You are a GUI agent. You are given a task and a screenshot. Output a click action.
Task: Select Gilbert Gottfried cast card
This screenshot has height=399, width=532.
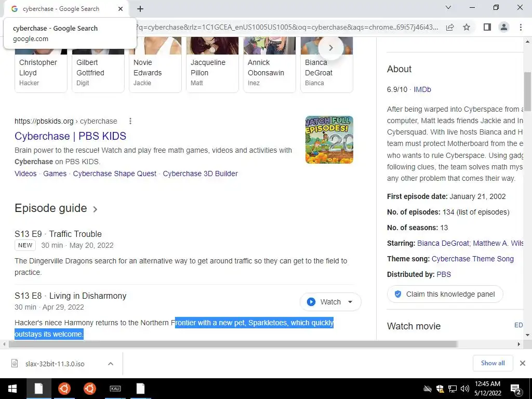pyautogui.click(x=98, y=64)
